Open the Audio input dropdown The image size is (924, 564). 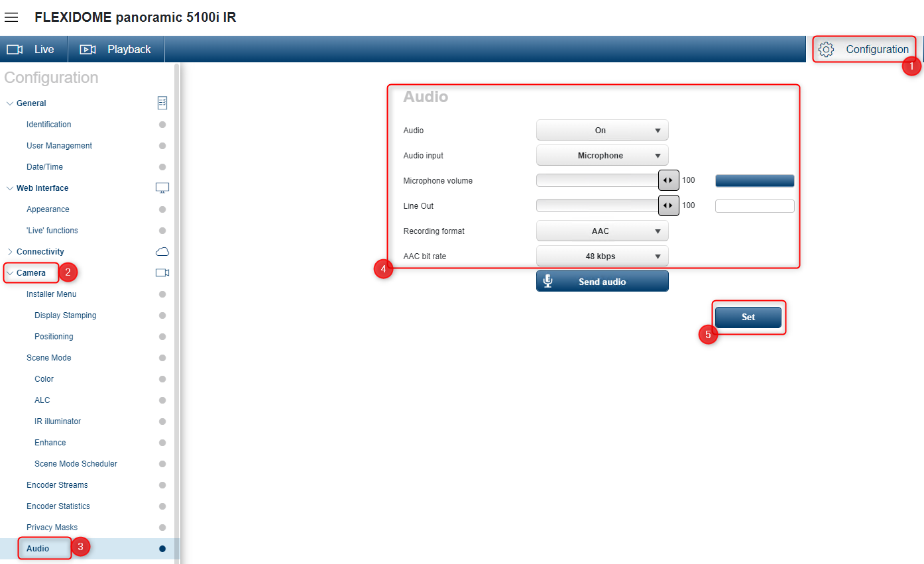pos(602,155)
